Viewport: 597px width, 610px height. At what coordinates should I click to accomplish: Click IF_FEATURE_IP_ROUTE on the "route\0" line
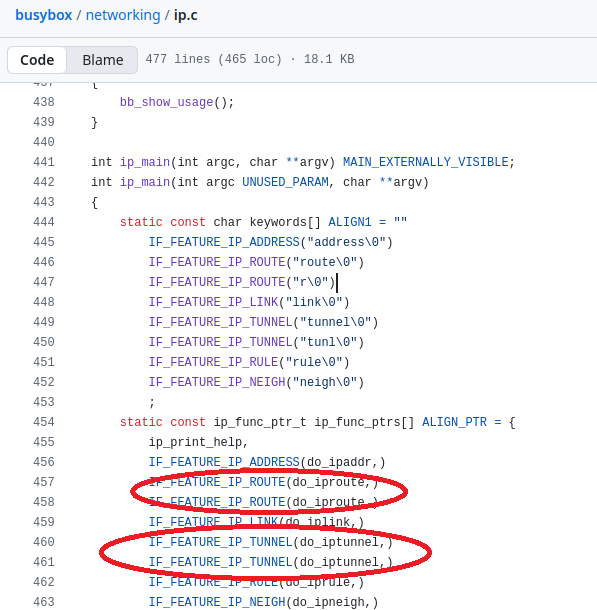coord(217,262)
